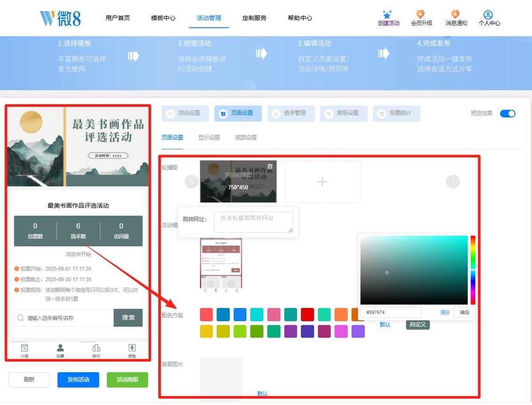The width and height of the screenshot is (532, 405).
Task: Click the magnifier icon in preview search box
Action: coord(20,318)
